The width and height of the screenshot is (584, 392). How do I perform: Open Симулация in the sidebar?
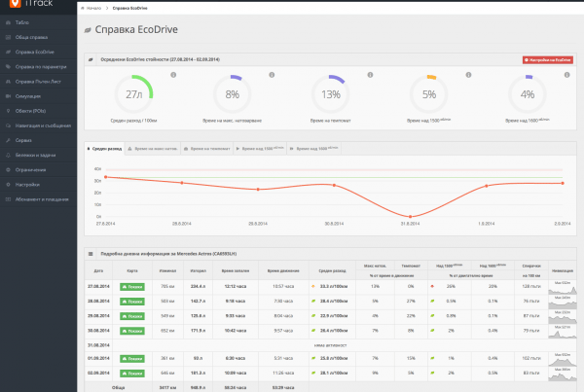coord(28,96)
